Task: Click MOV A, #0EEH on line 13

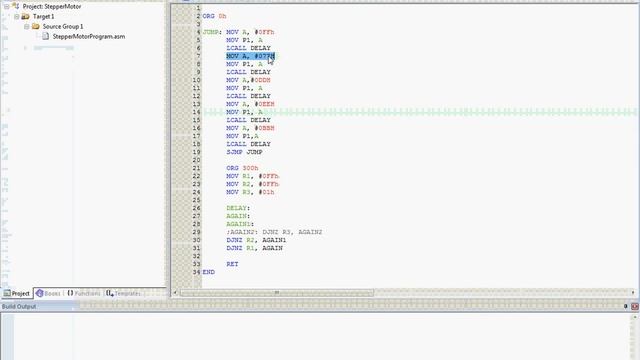Action: click(x=250, y=104)
